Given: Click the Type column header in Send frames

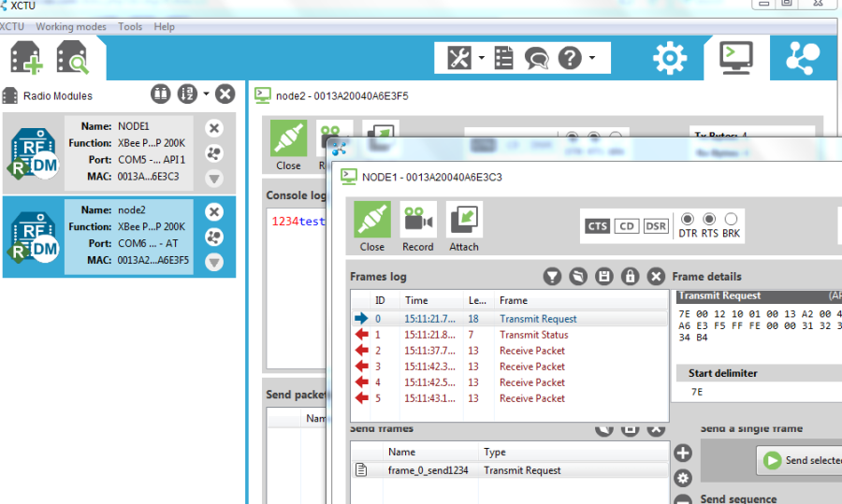Looking at the screenshot, I should click(573, 452).
